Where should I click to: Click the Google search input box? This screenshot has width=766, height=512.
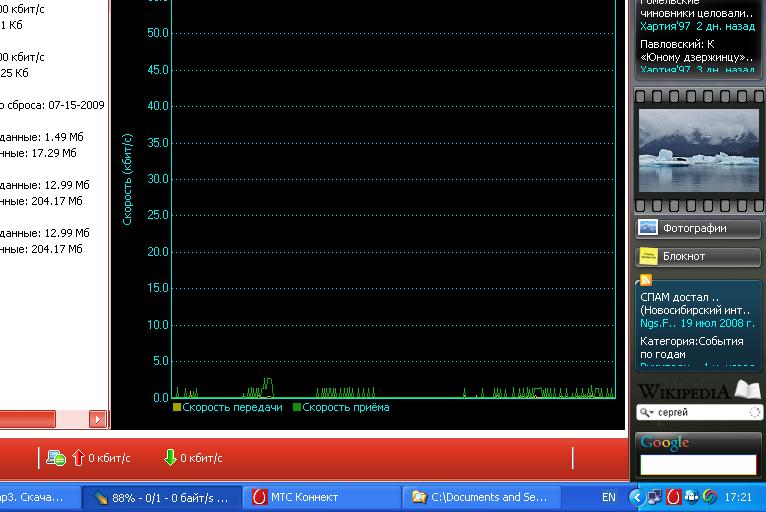coord(698,464)
